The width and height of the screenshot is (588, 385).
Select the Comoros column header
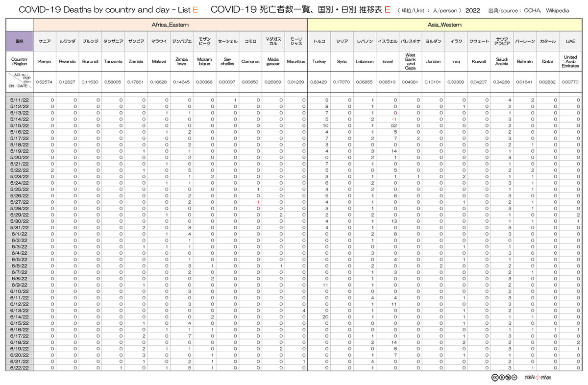(250, 62)
